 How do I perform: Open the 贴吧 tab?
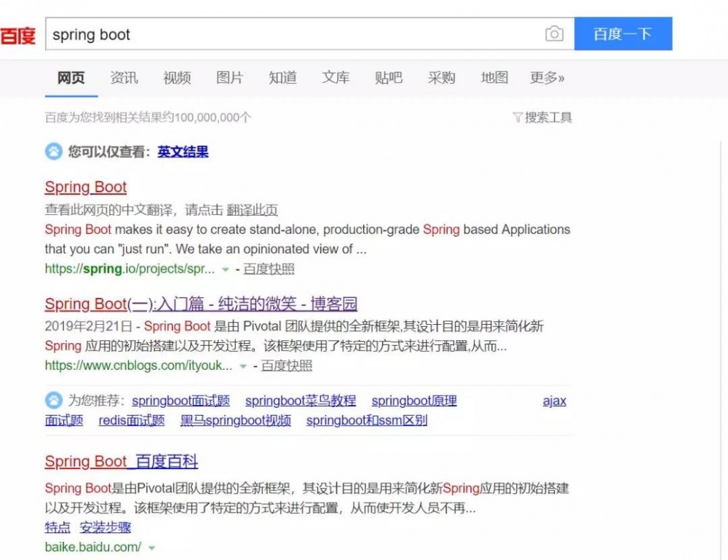388,78
